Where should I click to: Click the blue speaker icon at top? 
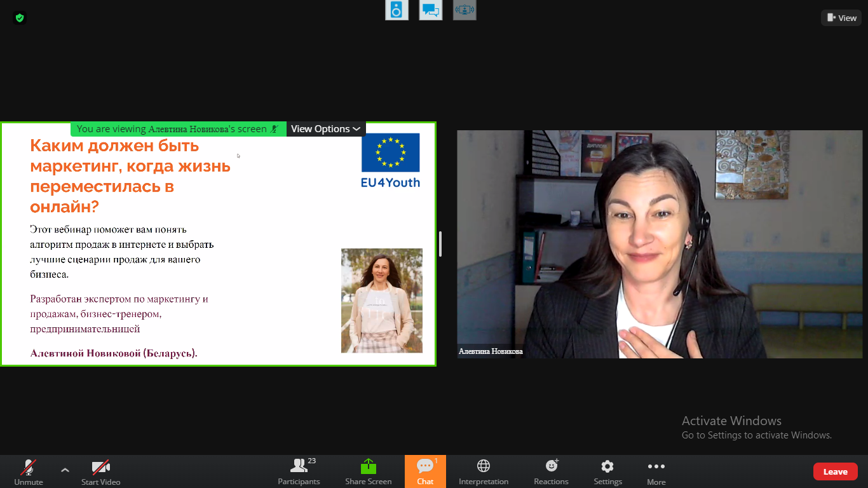coord(397,10)
